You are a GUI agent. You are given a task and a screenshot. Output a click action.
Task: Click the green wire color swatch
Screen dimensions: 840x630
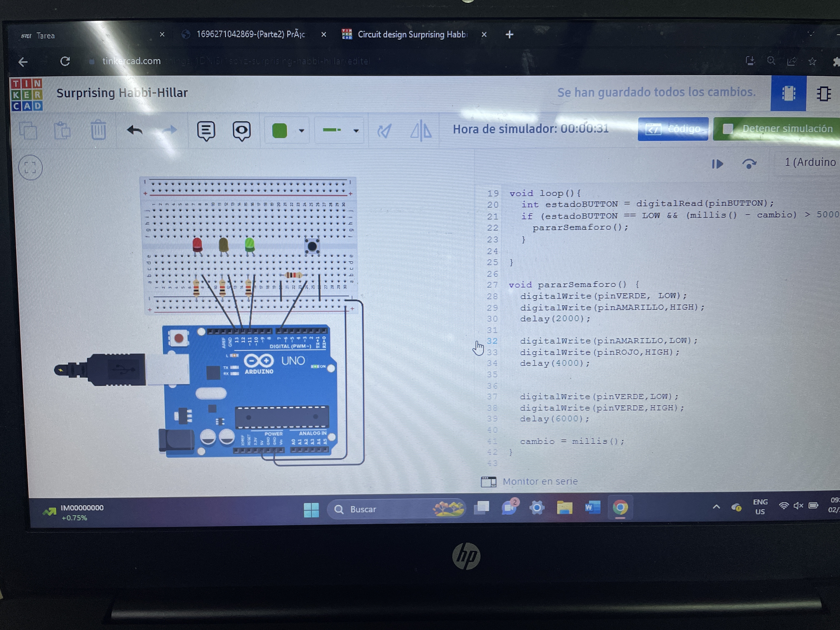pyautogui.click(x=280, y=131)
